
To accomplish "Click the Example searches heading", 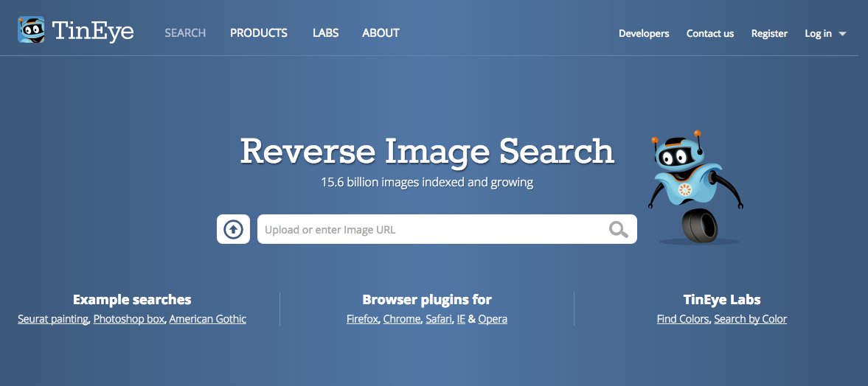I will point(132,300).
